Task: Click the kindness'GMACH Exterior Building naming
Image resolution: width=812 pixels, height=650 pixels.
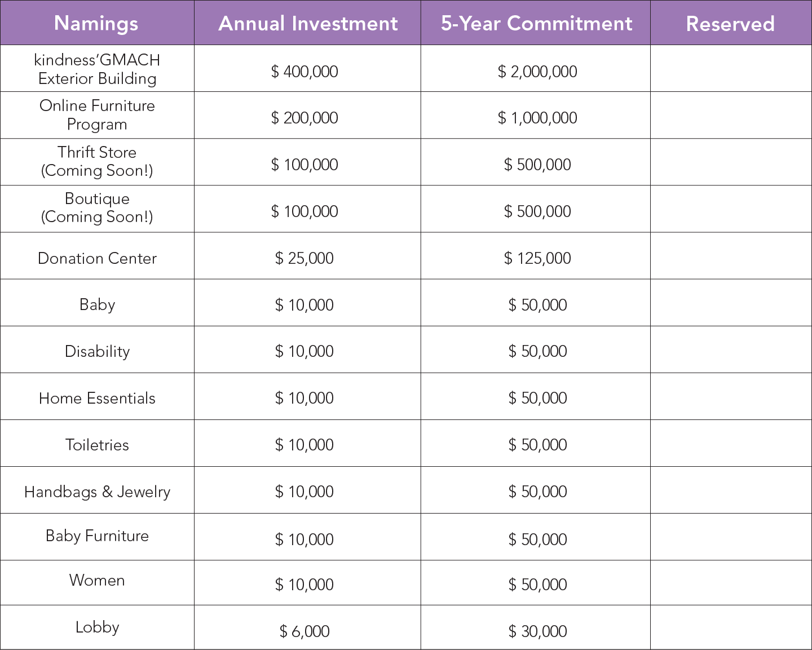Action: click(x=97, y=69)
